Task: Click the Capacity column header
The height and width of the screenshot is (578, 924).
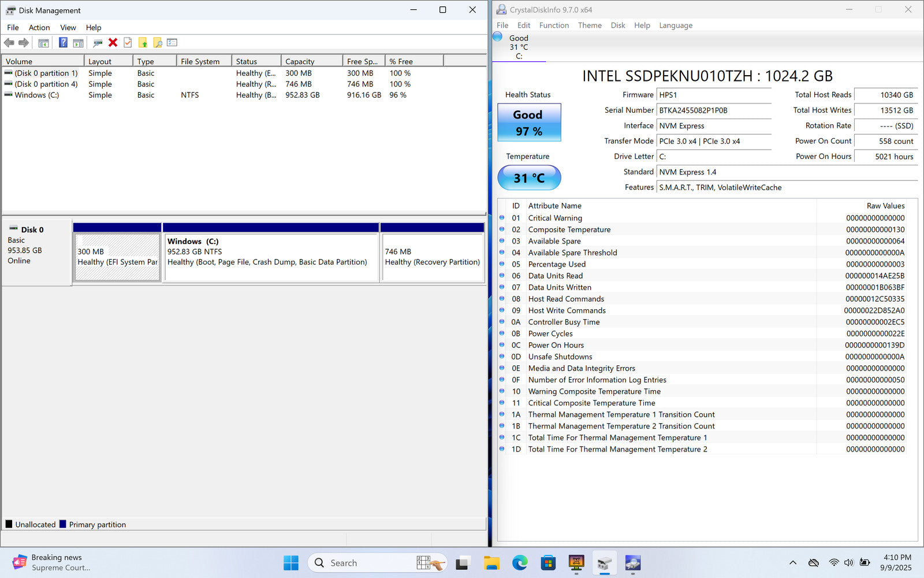Action: tap(312, 61)
